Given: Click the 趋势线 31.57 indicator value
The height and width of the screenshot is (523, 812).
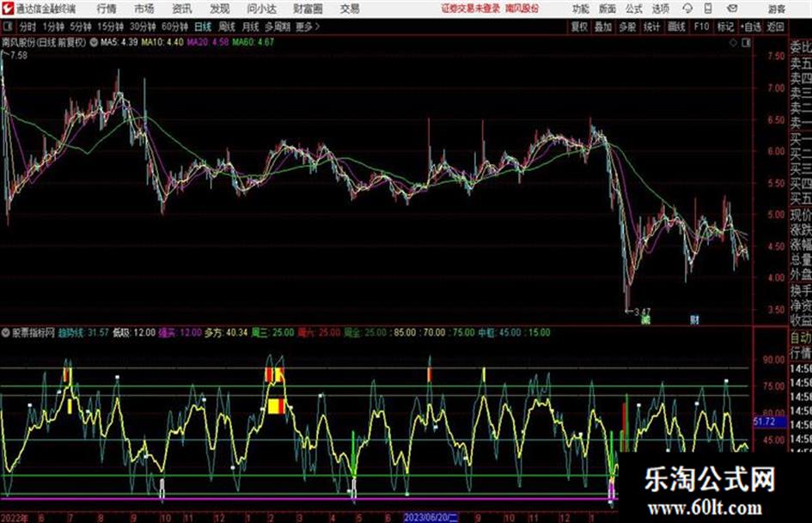Looking at the screenshot, I should coord(83,332).
